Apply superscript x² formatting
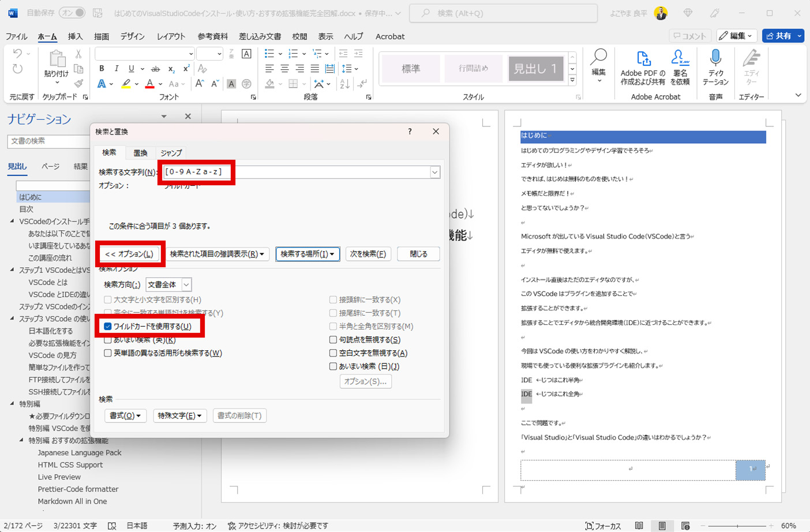810x532 pixels. (186, 69)
